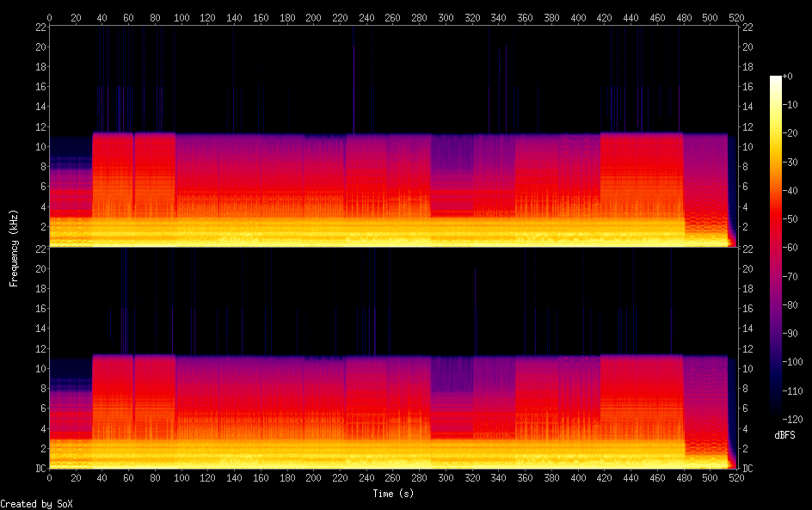Click the "16" label on the lower channel's left axis

coord(40,309)
